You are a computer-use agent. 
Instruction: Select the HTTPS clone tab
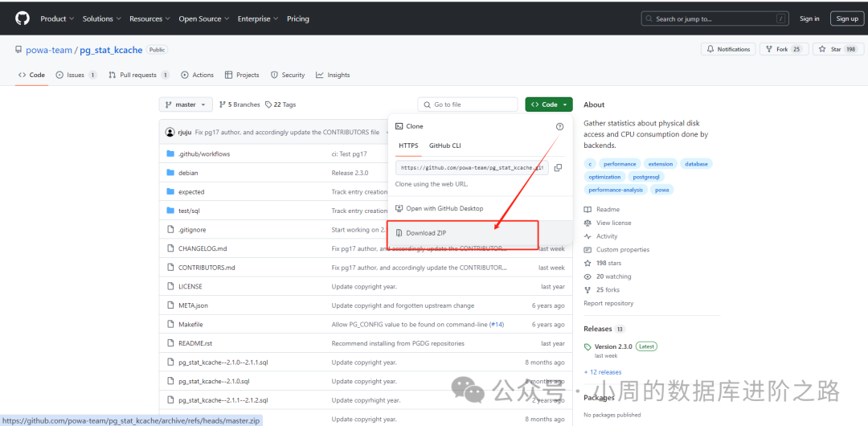coord(408,145)
